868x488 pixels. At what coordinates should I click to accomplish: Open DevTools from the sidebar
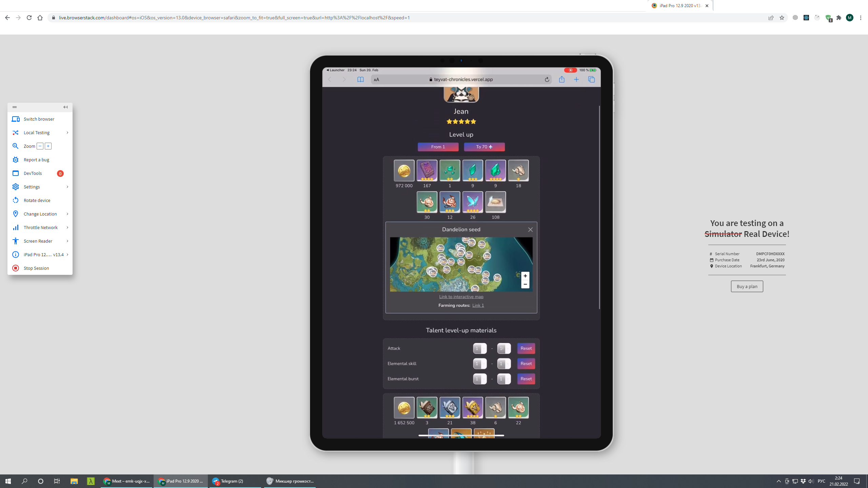16,173
